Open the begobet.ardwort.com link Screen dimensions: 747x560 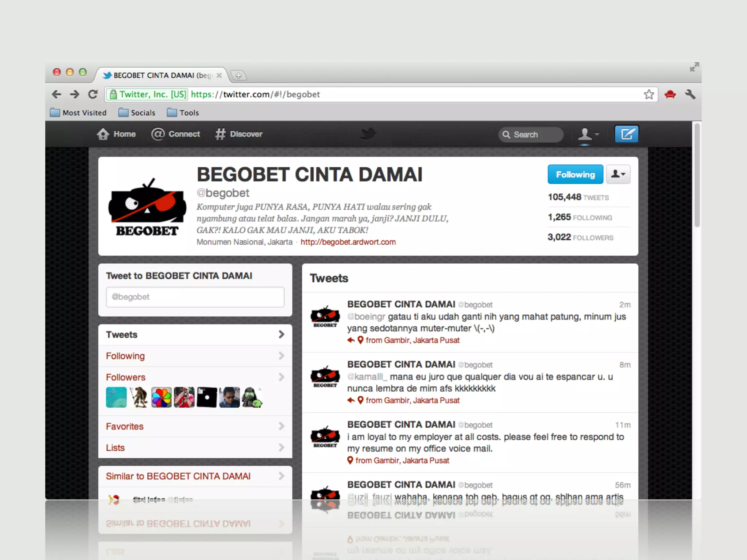(x=348, y=242)
